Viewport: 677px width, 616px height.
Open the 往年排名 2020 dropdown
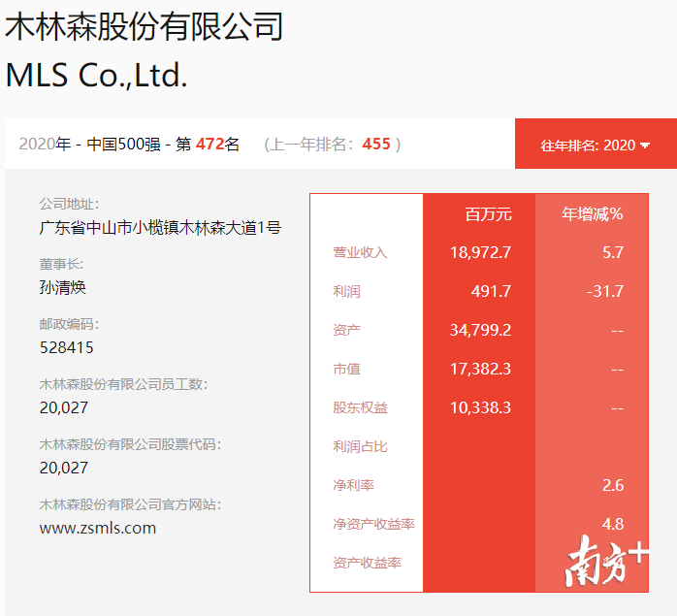(x=594, y=145)
